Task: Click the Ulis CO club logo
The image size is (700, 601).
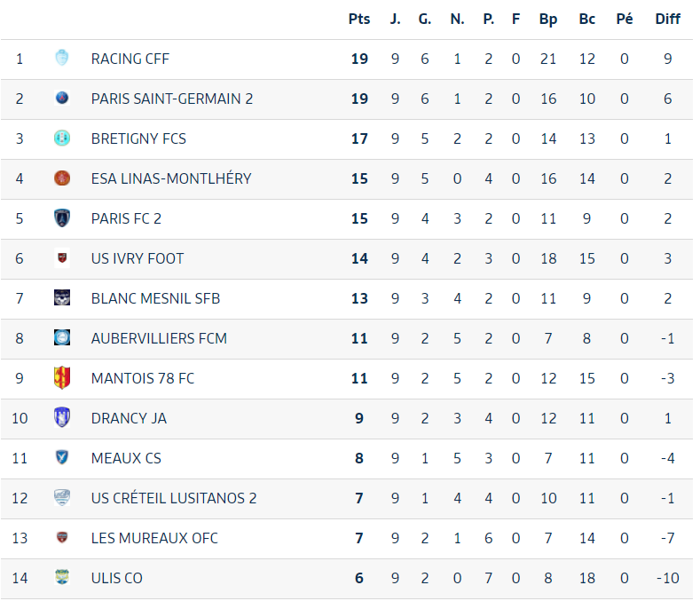Action: pyautogui.click(x=62, y=577)
